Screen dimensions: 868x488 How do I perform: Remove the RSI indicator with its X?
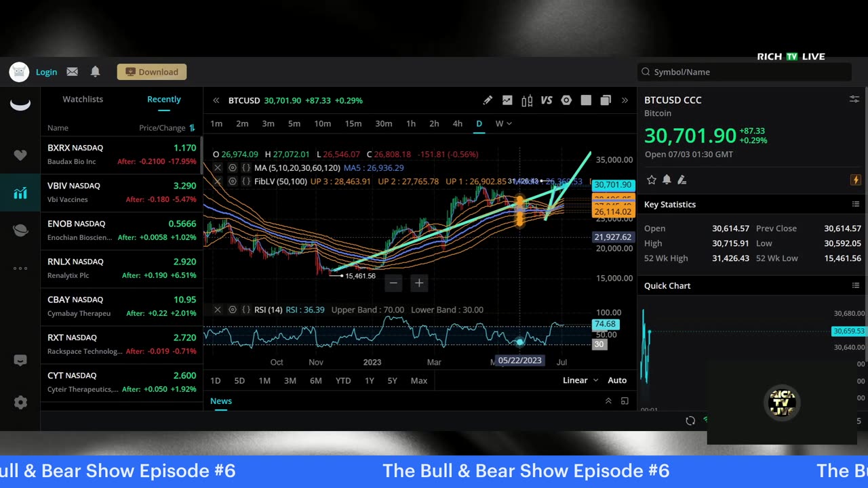tap(218, 309)
